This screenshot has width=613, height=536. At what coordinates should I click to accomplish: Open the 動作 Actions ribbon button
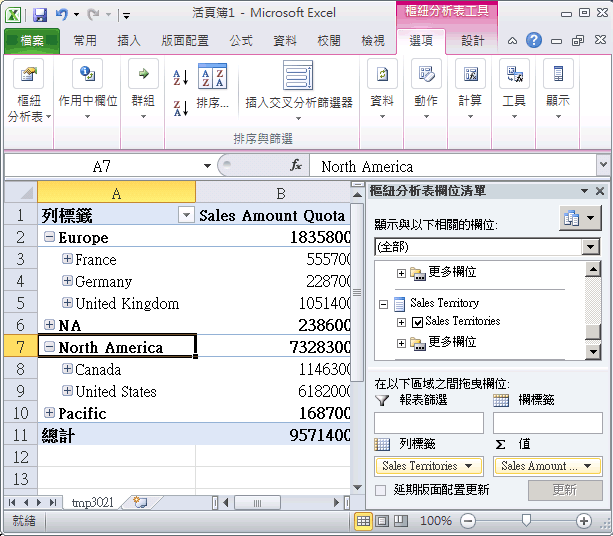[426, 91]
